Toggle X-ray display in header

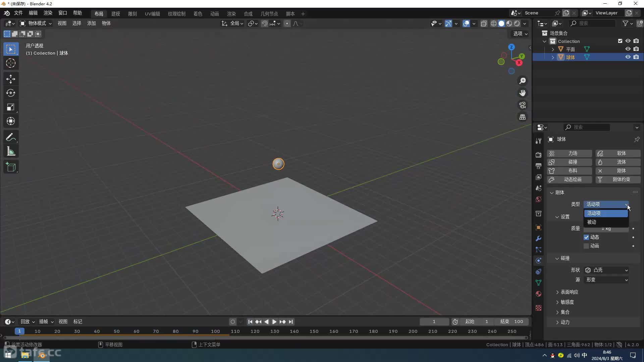(484, 23)
